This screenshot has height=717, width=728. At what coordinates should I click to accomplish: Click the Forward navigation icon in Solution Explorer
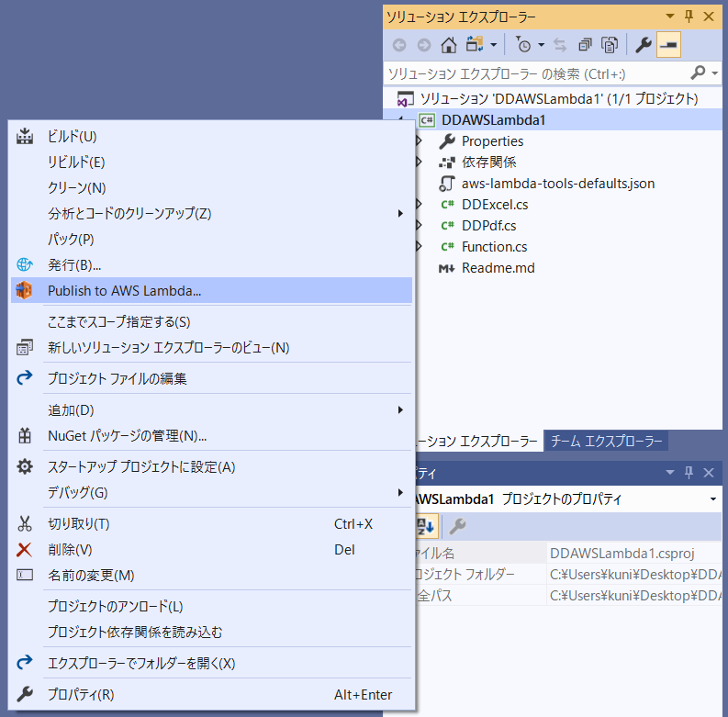click(423, 45)
